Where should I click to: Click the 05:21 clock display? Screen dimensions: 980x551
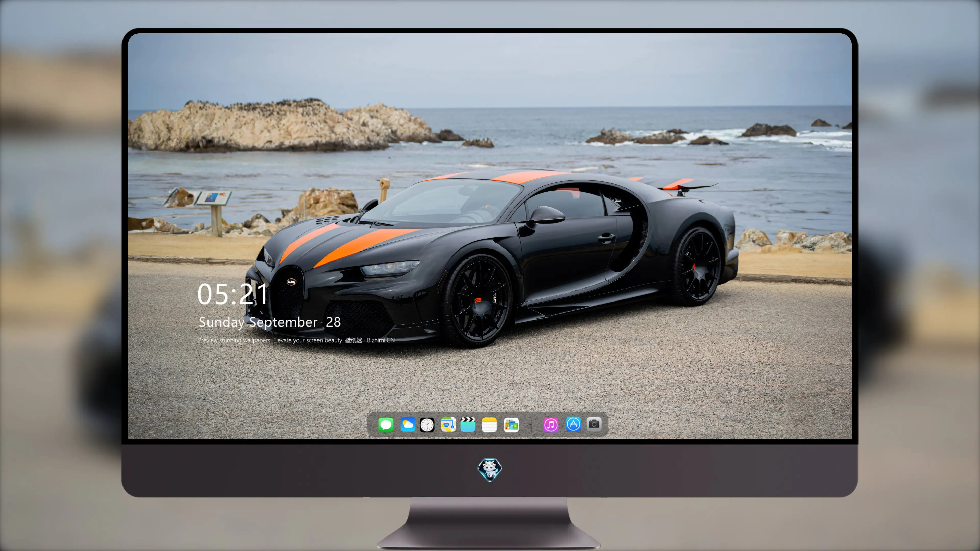pos(232,294)
